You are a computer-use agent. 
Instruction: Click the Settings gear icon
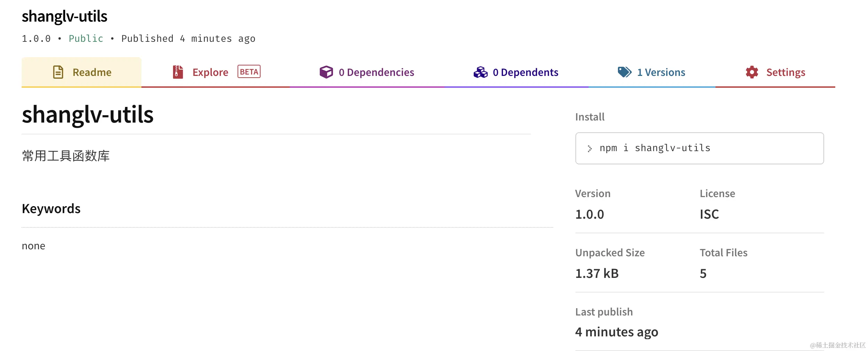click(752, 72)
